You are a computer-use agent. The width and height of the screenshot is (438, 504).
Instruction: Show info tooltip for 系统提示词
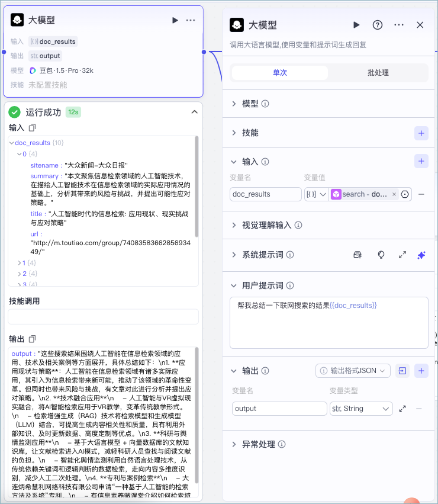290,255
